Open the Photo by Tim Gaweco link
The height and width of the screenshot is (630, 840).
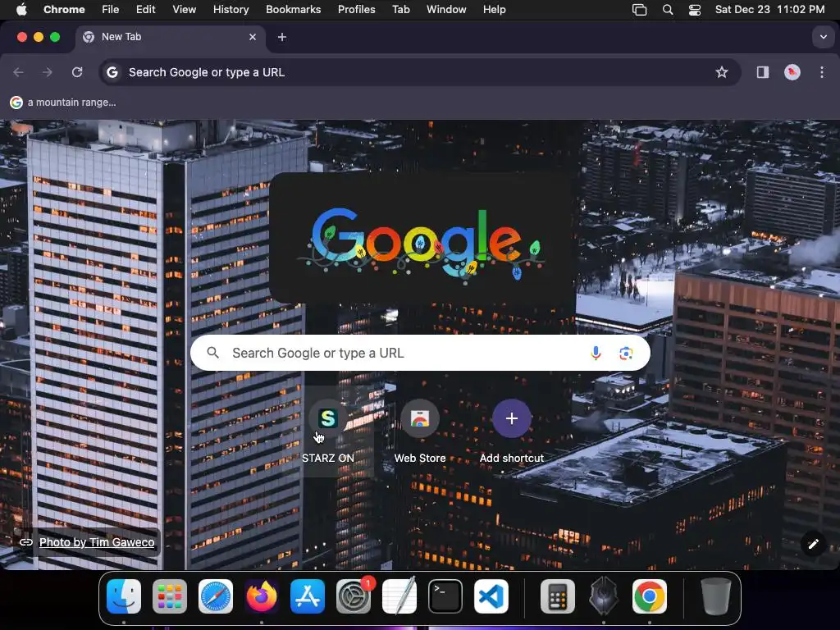pyautogui.click(x=97, y=542)
